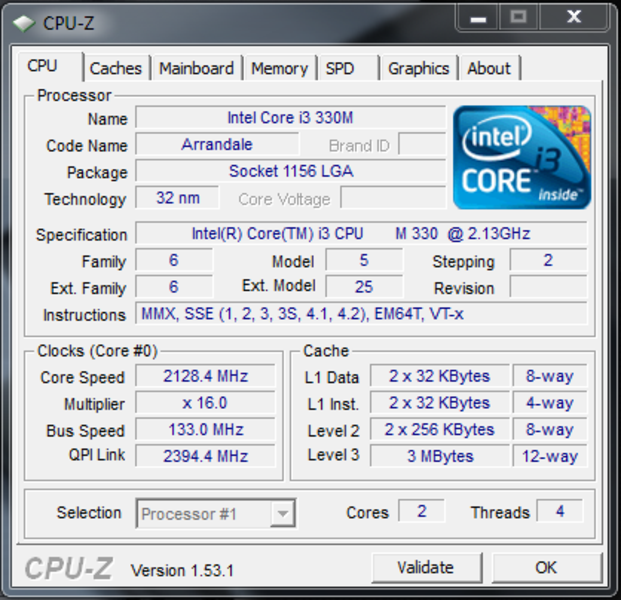The width and height of the screenshot is (621, 600).
Task: Click the L1 Inst. 4-way value
Action: [550, 403]
